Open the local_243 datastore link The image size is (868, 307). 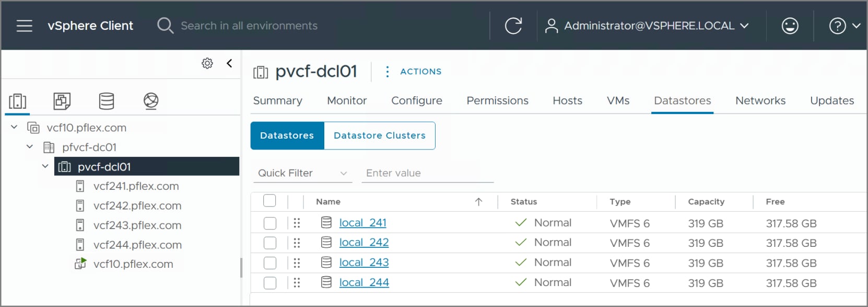pos(364,263)
